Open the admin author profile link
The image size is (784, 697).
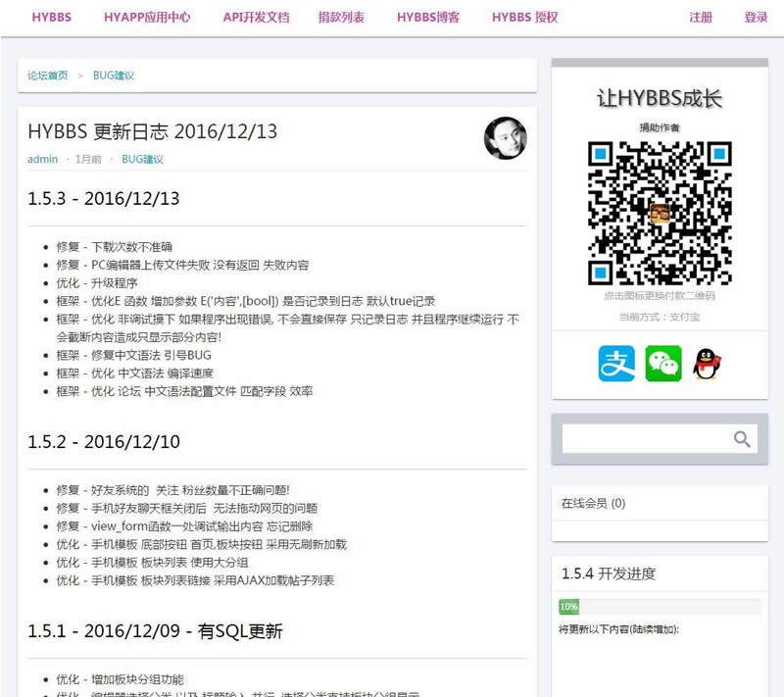42,159
